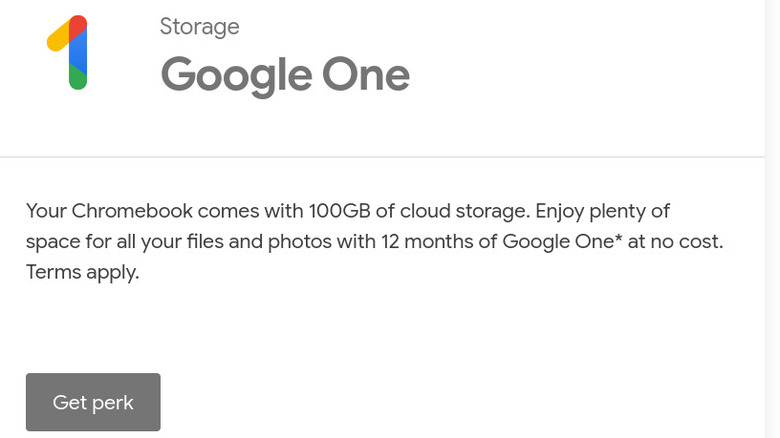Select the Storage category label
The image size is (780, 438).
[199, 26]
